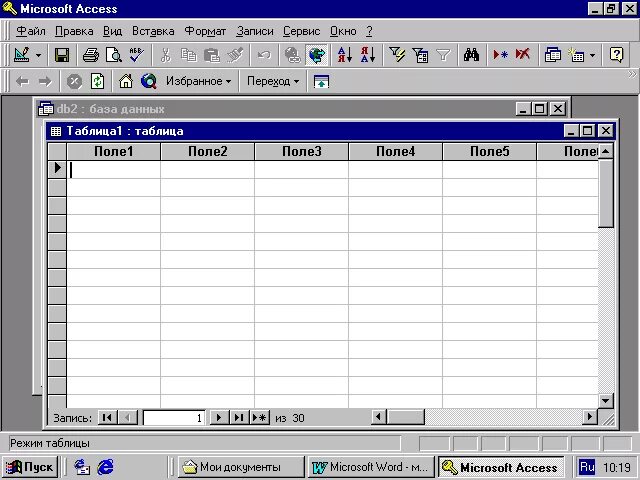Search the Web icon
The width and height of the screenshot is (640, 480).
click(x=149, y=81)
